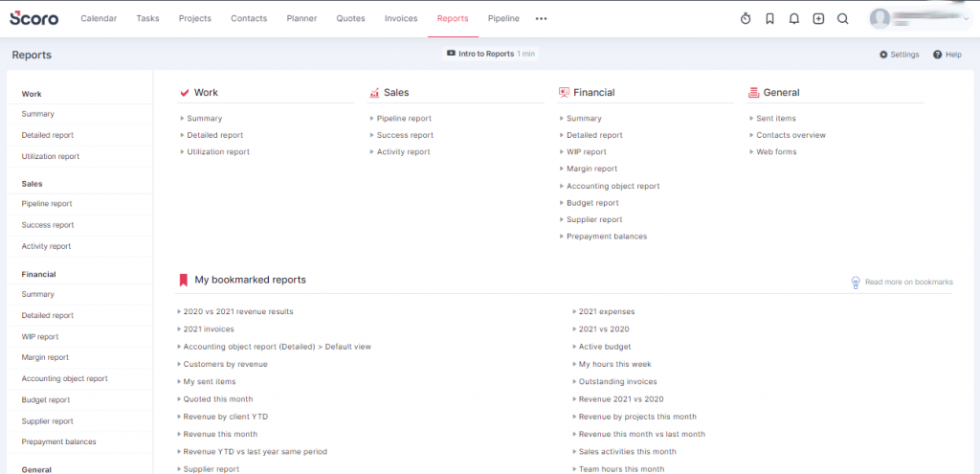980x474 pixels.
Task: Select Budget report in left sidebar
Action: [x=46, y=400]
